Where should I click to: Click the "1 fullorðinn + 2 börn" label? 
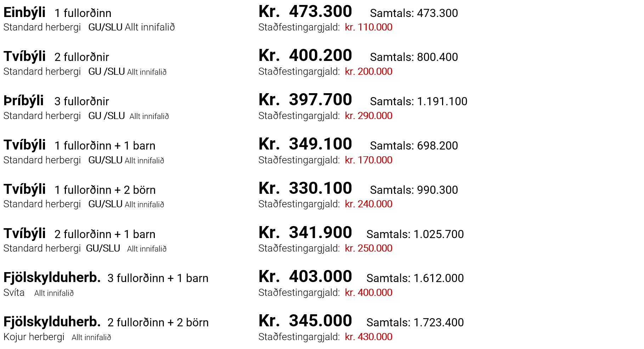click(x=105, y=190)
